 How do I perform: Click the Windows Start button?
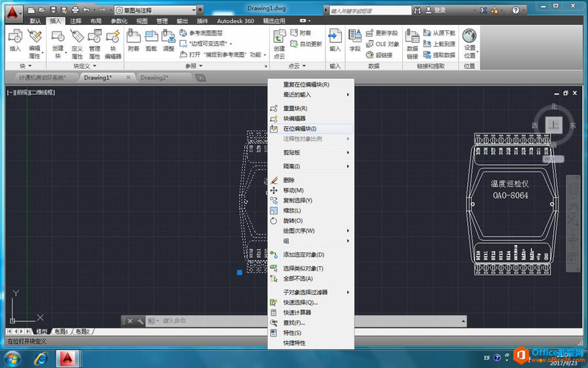pos(12,359)
